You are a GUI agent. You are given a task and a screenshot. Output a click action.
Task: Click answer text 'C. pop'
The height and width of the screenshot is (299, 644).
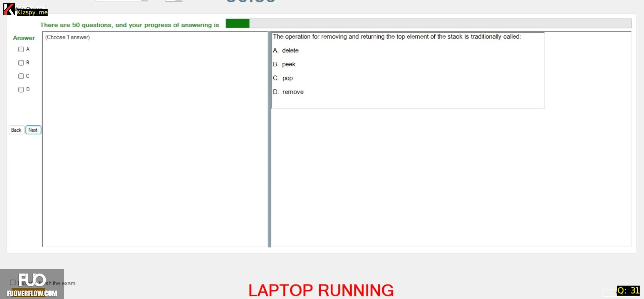[x=283, y=78]
